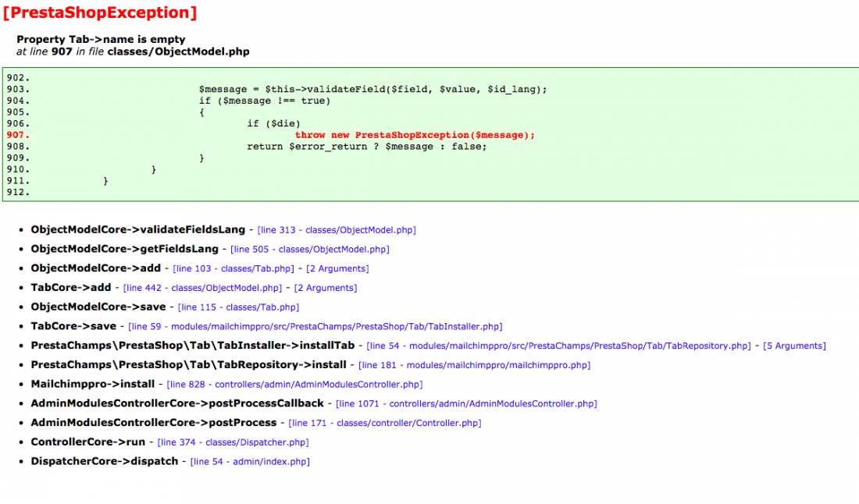The height and width of the screenshot is (504, 859).
Task: Click 'Mailchimppro->install' bold text
Action: (x=93, y=384)
